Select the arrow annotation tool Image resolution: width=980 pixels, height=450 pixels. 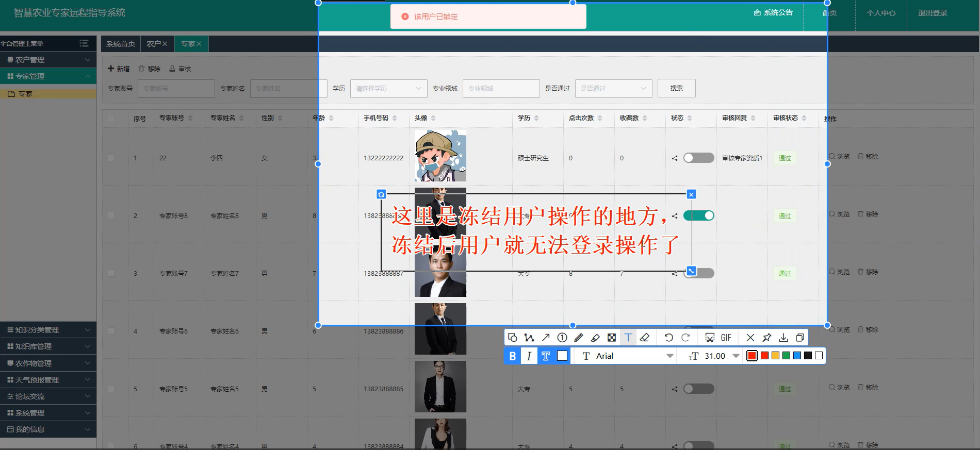click(546, 338)
